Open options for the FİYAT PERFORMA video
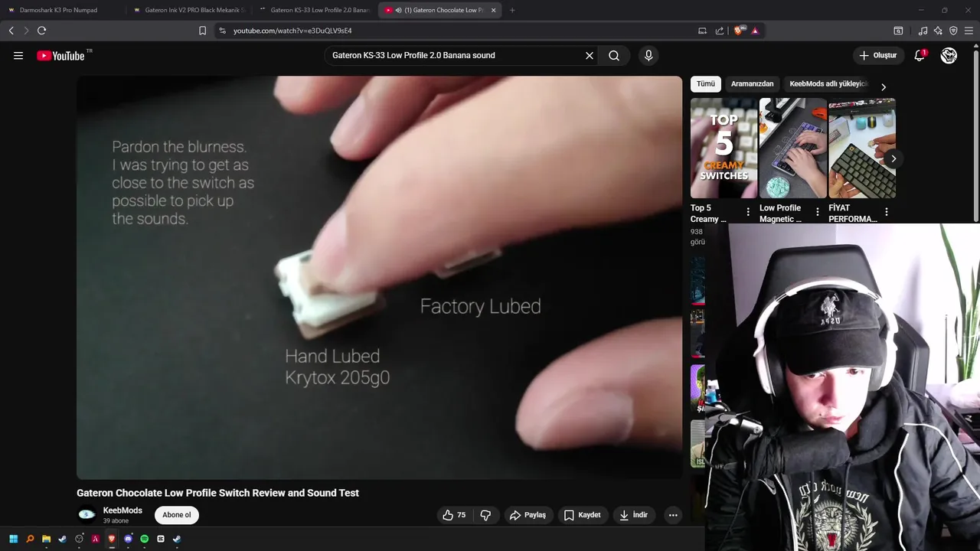980x551 pixels. (x=887, y=212)
